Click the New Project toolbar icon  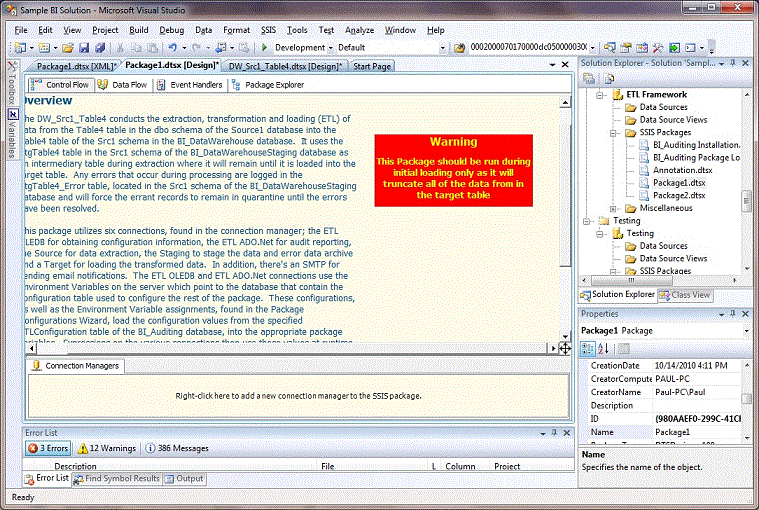pos(20,47)
